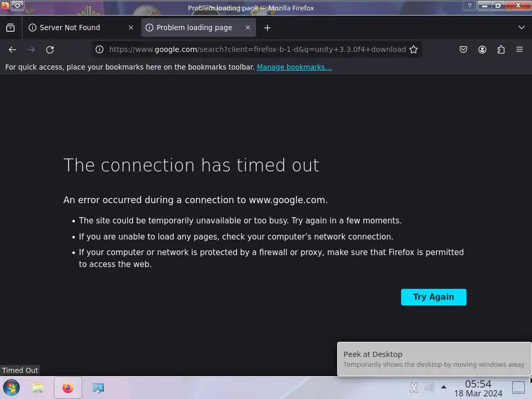Screen dimensions: 532x399
Task: Open Save to Pocket button
Action: coord(463,49)
